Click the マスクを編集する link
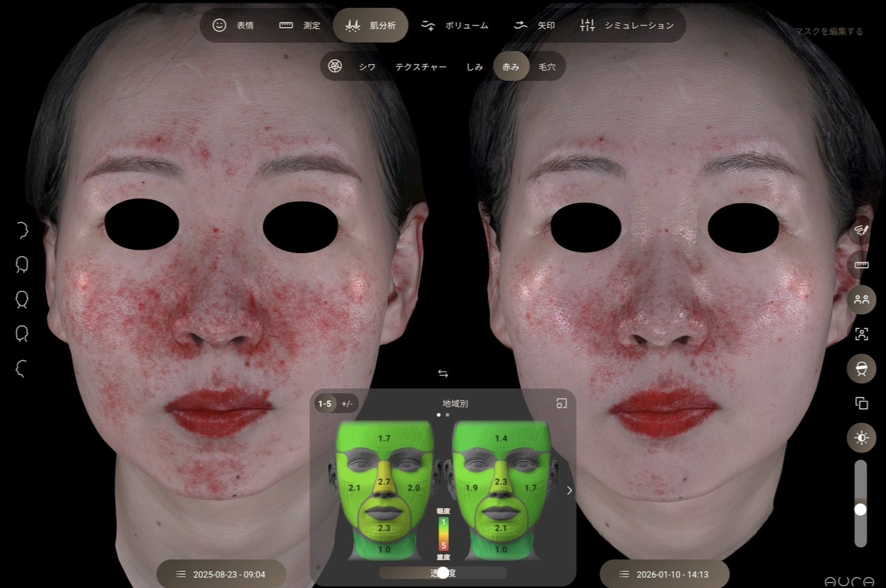The image size is (886, 588). [x=829, y=32]
